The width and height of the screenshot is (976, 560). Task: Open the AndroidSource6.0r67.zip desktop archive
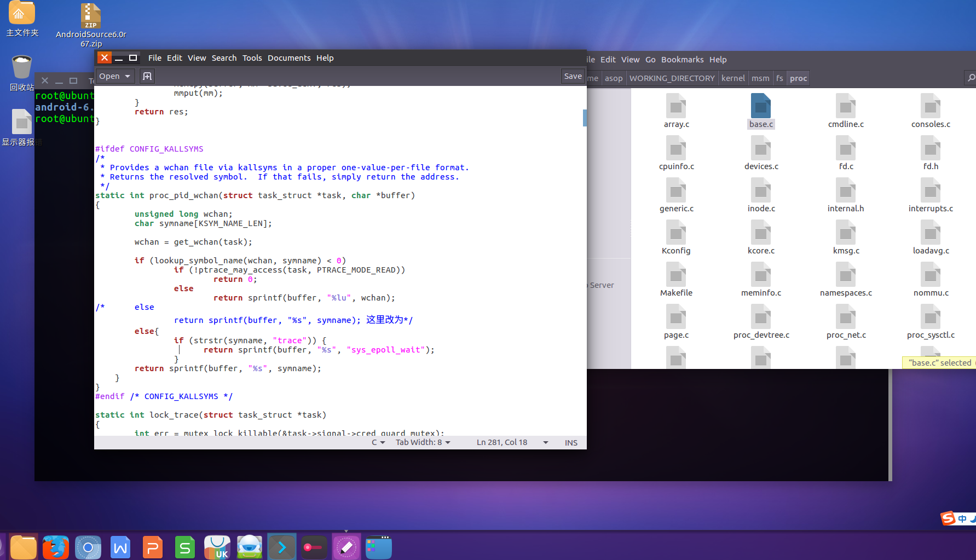tap(91, 25)
